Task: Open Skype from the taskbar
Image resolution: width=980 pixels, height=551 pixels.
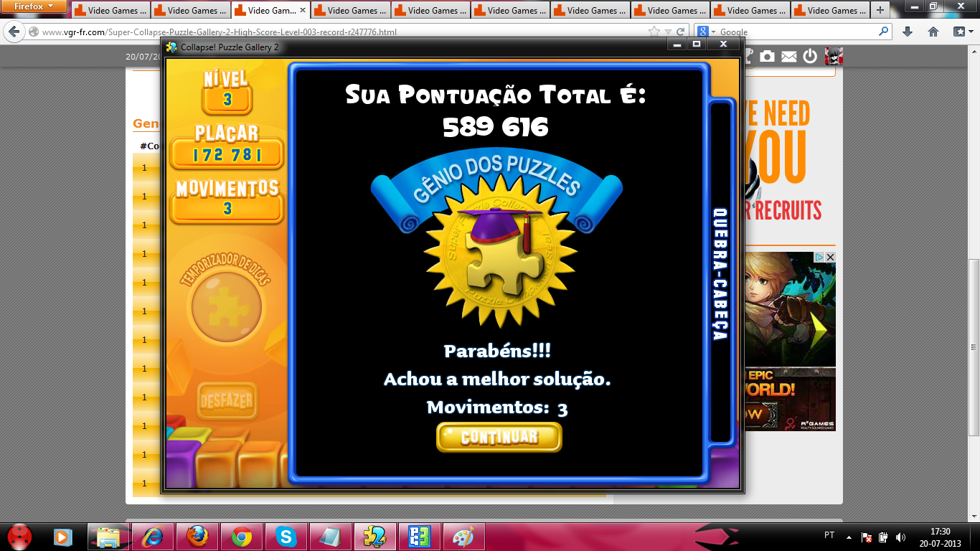Action: pyautogui.click(x=286, y=537)
